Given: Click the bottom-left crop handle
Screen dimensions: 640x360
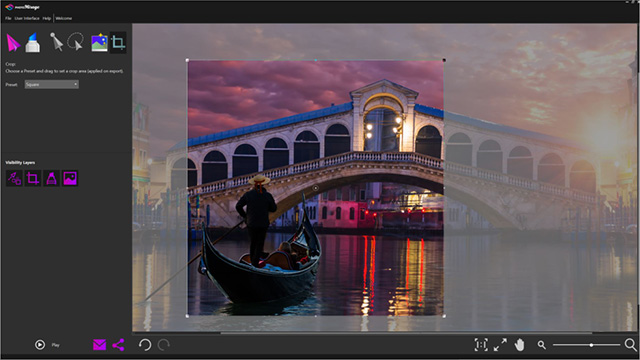Looking at the screenshot, I should point(187,316).
